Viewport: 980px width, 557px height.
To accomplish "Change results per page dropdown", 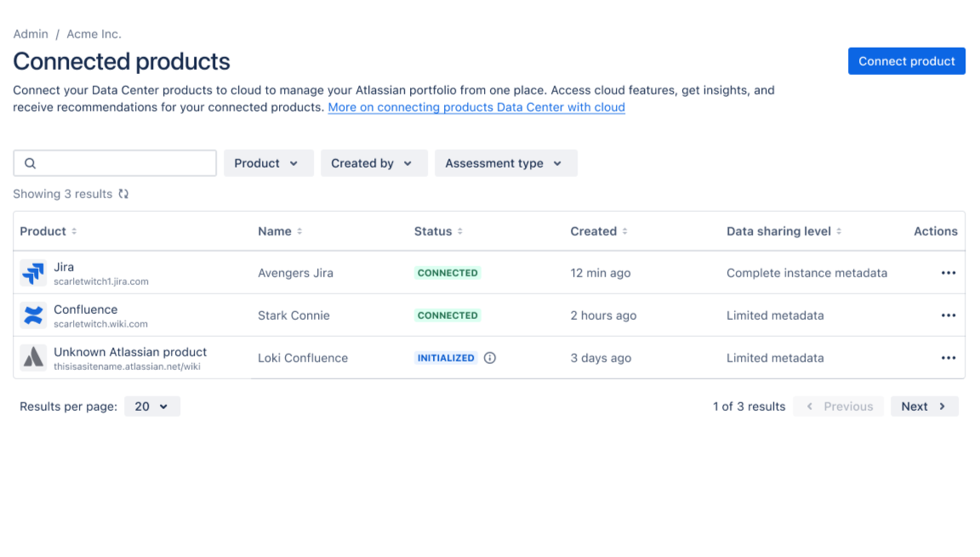I will click(152, 406).
